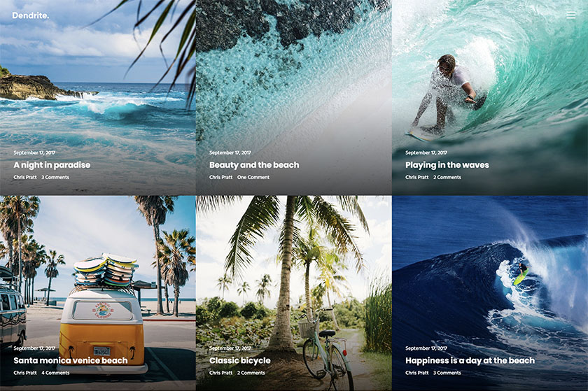View 3 Comments on Happiness beach post
588x391 pixels.
click(447, 373)
